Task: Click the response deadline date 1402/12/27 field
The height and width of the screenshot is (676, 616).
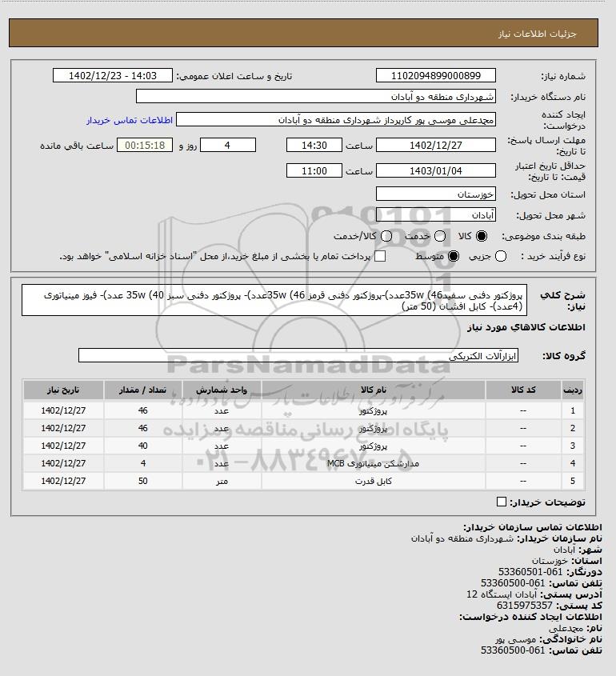Action: pyautogui.click(x=436, y=146)
